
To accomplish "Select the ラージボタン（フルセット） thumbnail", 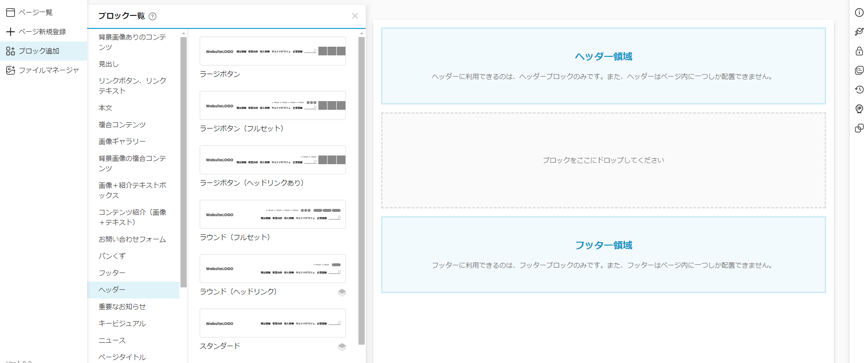I will click(x=273, y=105).
